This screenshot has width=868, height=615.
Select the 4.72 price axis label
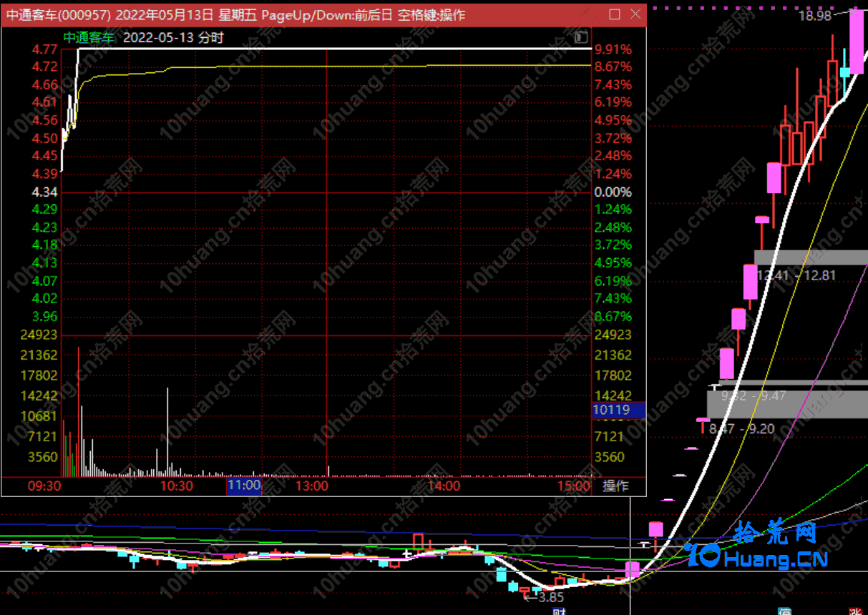click(45, 67)
